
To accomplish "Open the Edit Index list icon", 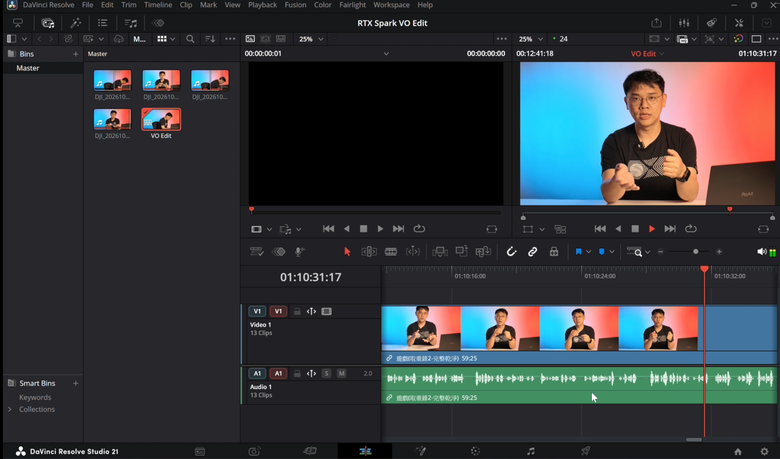I will pos(102,23).
